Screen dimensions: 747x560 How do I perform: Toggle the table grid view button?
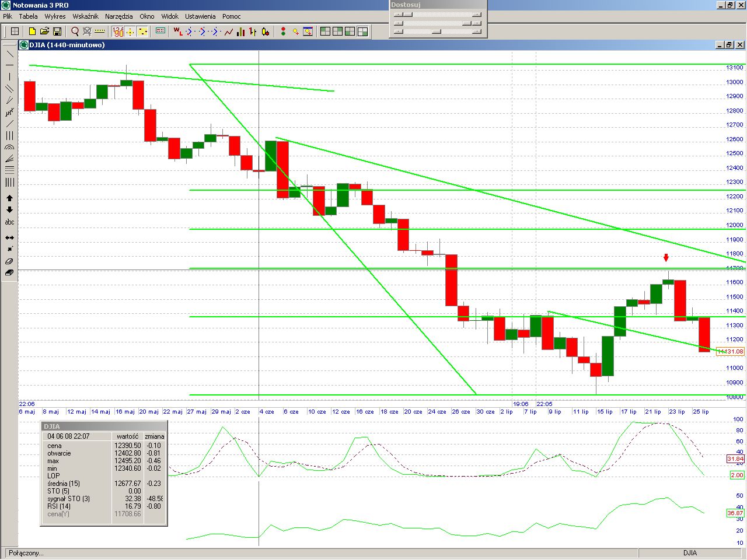tap(15, 32)
